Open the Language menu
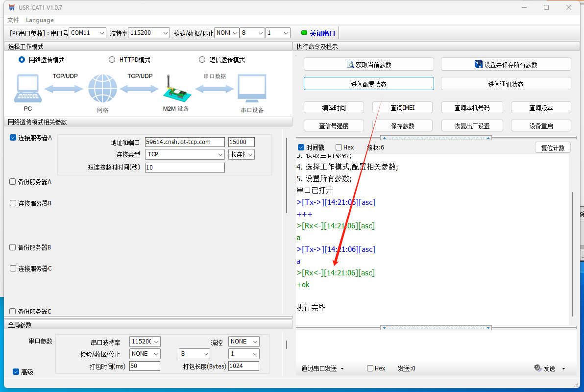Viewport: 584px width, 392px height. click(40, 20)
